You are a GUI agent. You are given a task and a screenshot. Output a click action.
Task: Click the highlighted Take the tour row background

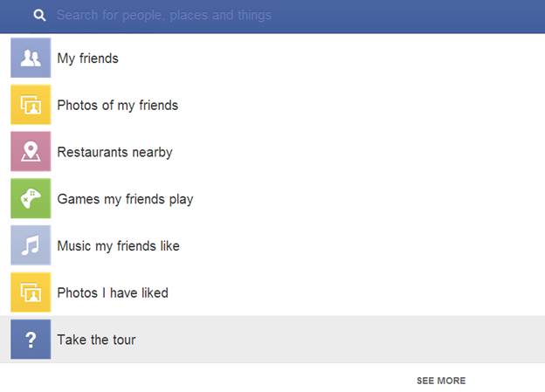coord(272,339)
